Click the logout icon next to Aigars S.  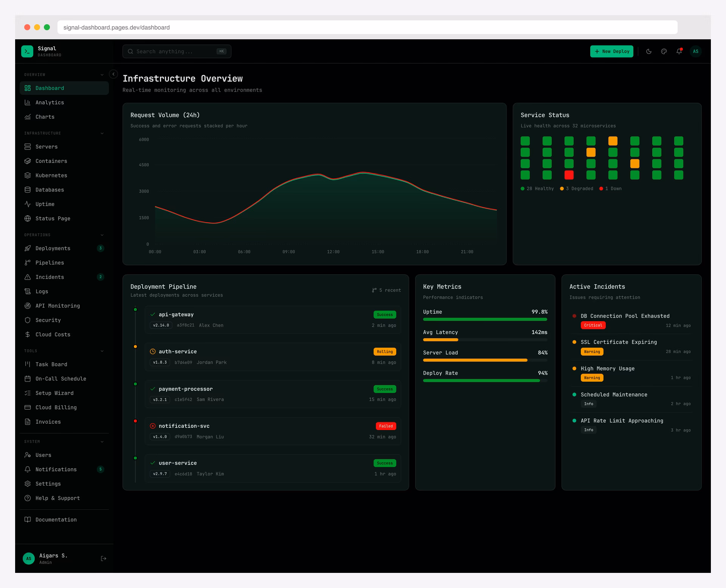(x=104, y=559)
